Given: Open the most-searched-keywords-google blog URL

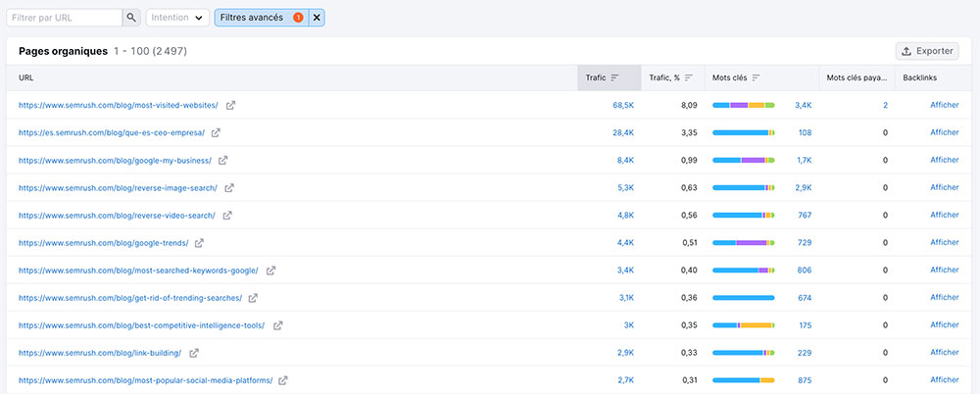Looking at the screenshot, I should tap(139, 271).
